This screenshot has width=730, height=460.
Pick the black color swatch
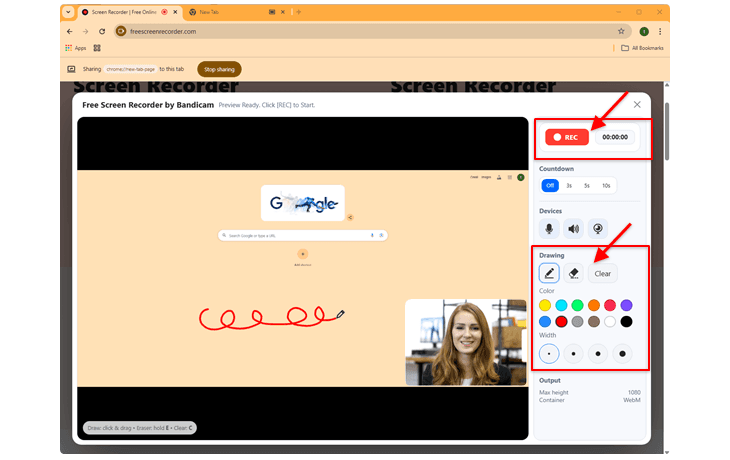pos(626,322)
